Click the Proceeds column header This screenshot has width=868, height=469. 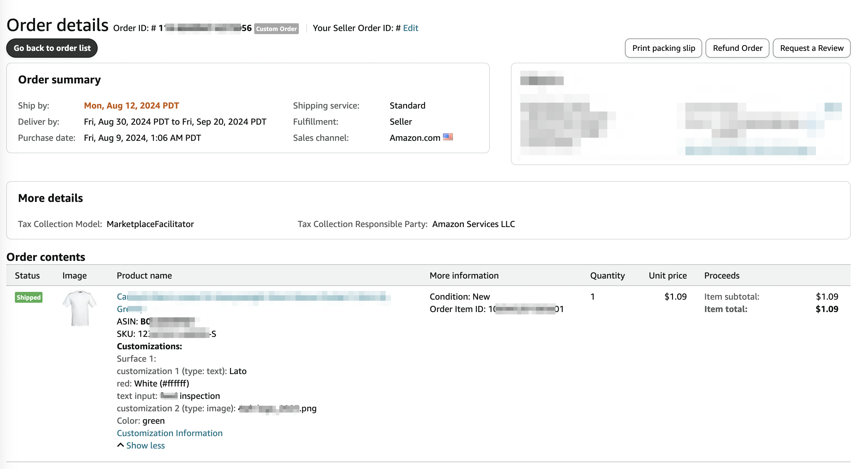pyautogui.click(x=721, y=275)
